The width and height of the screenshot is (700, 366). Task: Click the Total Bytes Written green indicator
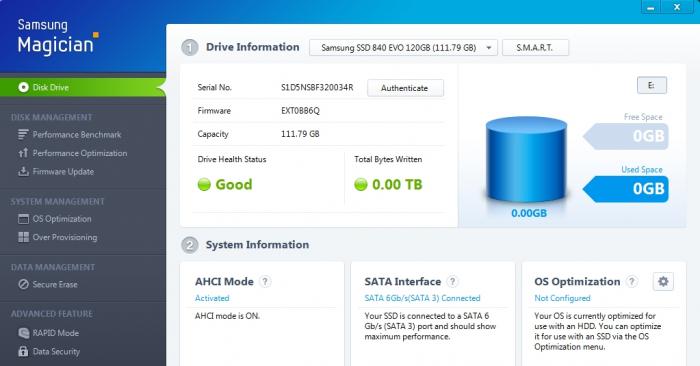361,184
